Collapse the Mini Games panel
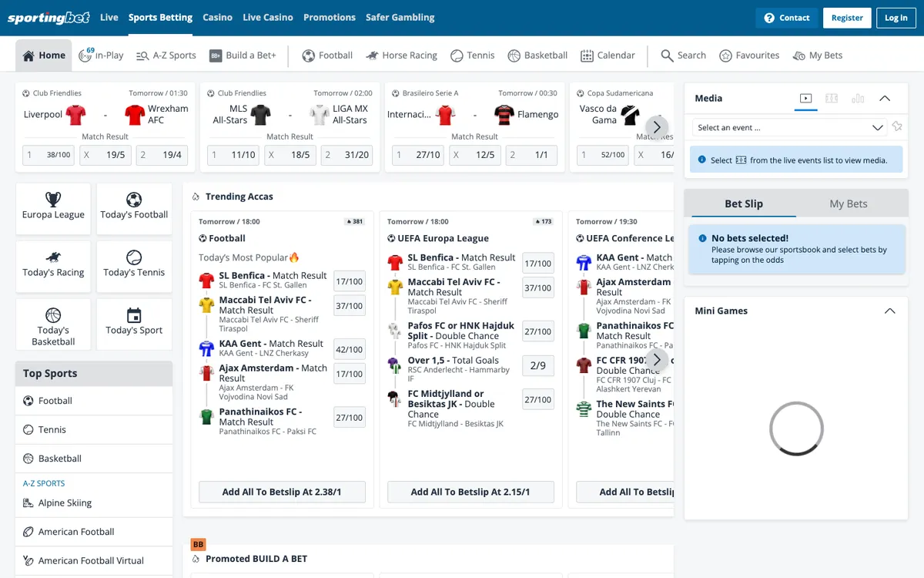Image resolution: width=924 pixels, height=578 pixels. click(890, 311)
